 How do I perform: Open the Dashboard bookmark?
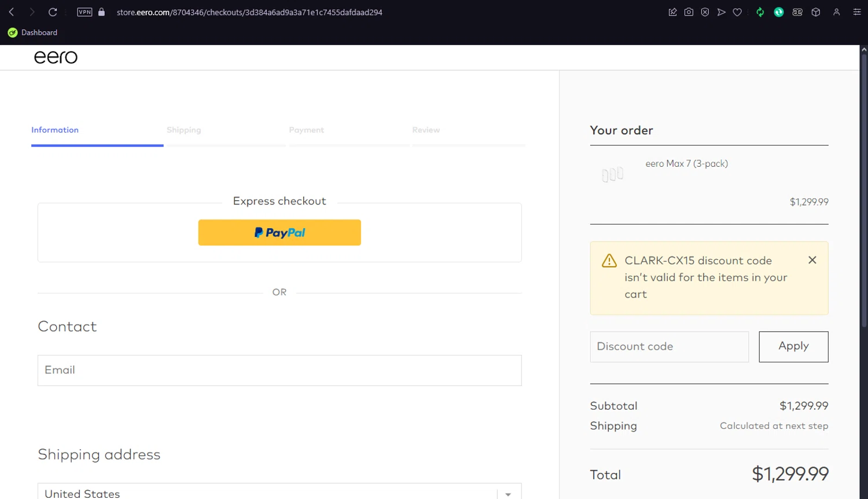click(x=32, y=32)
